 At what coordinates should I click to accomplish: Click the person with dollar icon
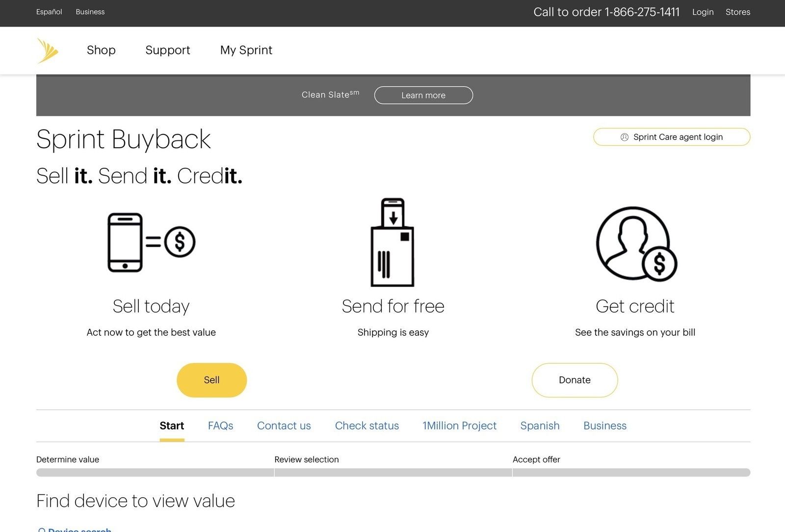636,244
